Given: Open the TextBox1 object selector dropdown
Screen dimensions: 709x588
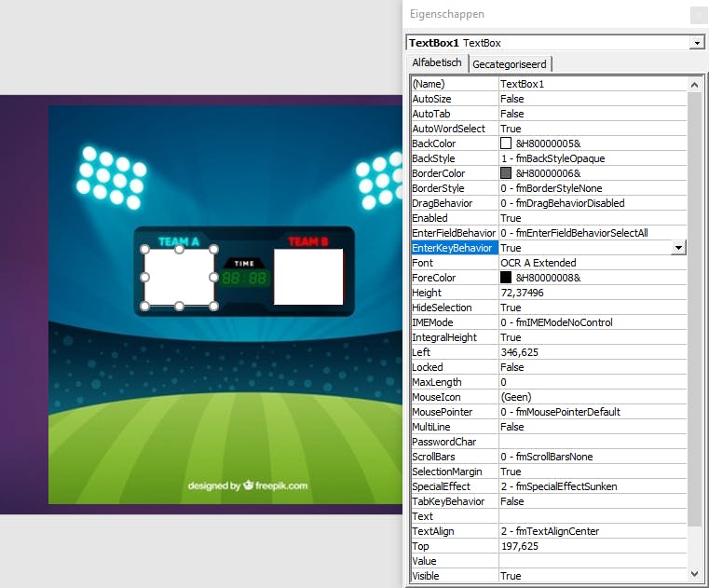Looking at the screenshot, I should [697, 43].
